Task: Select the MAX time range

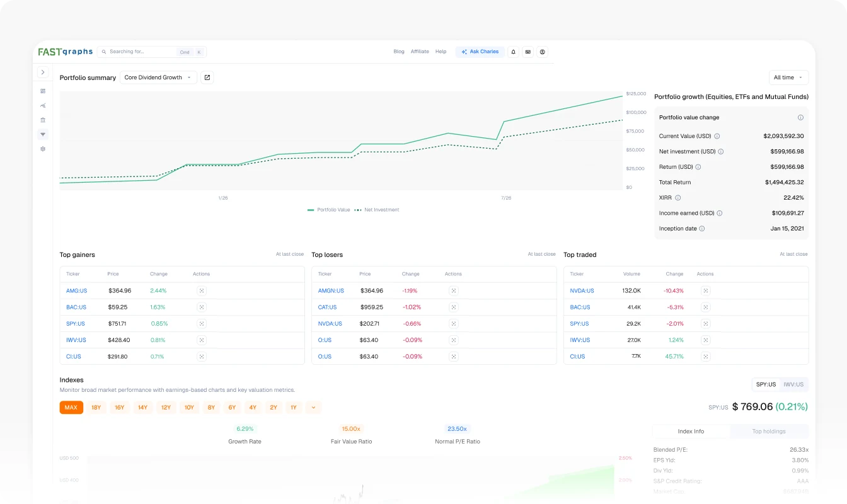Action: [71, 408]
